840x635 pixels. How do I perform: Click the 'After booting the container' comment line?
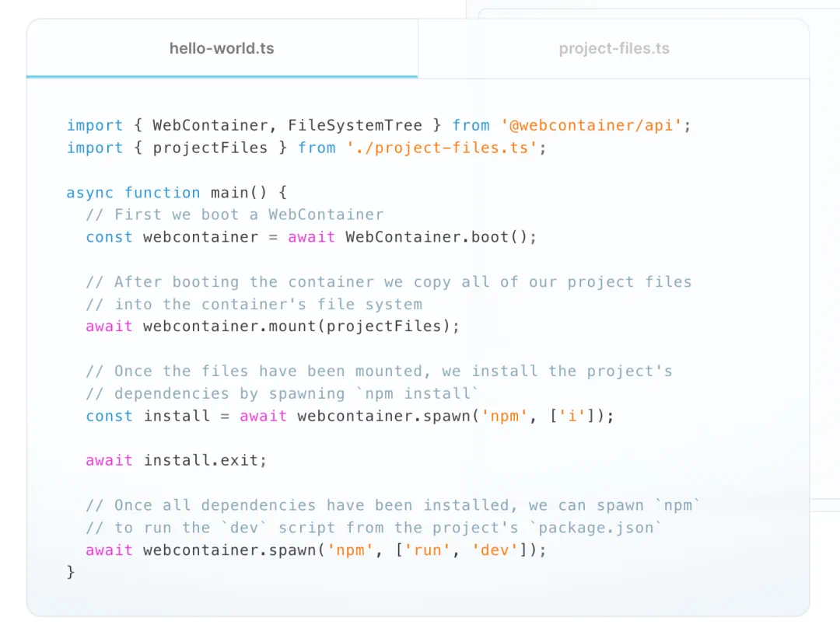point(388,281)
